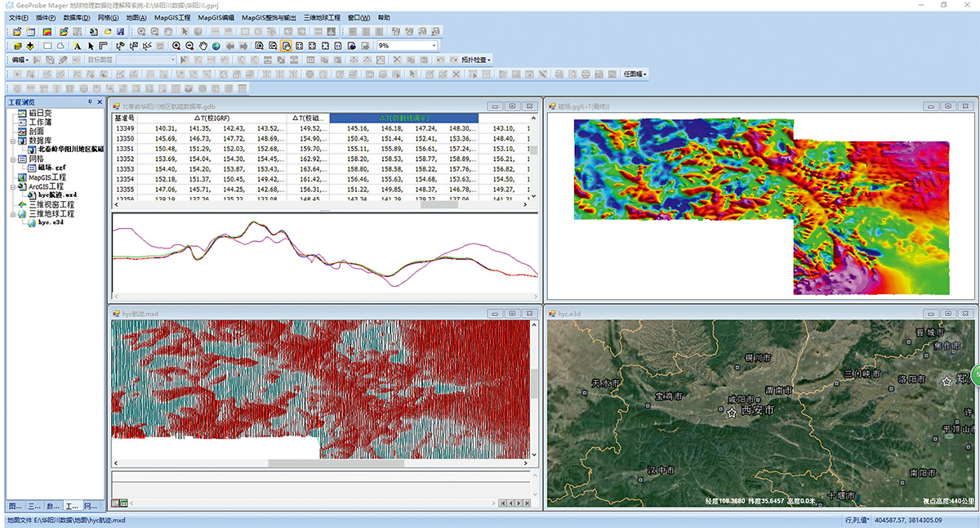Select row 13352 in the data table
The image size is (980, 528).
(125, 159)
